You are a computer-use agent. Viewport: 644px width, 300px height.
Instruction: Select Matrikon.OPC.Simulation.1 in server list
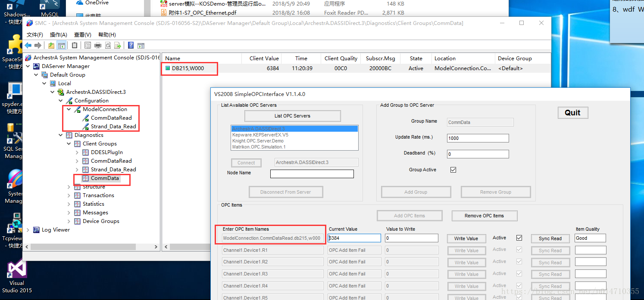click(259, 147)
